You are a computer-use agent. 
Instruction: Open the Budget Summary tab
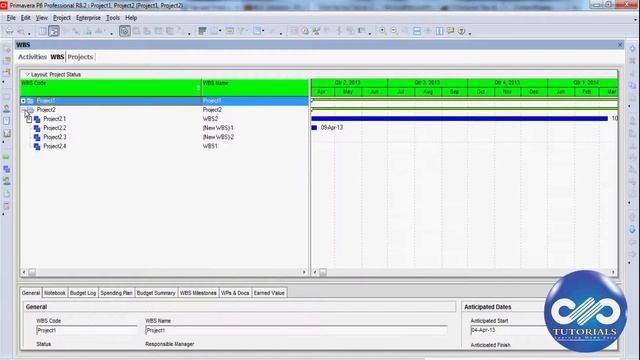156,293
